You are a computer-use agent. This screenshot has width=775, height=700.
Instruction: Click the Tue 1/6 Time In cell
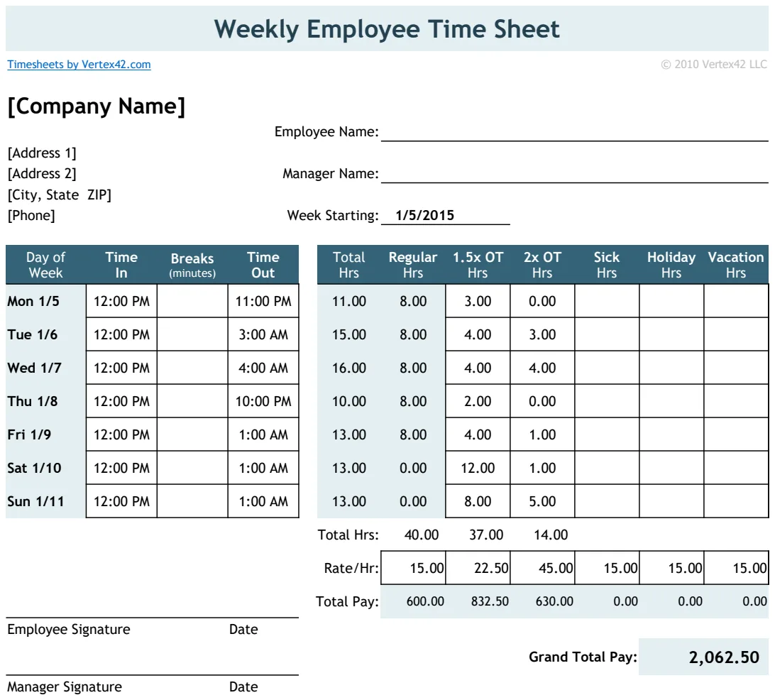coord(121,334)
